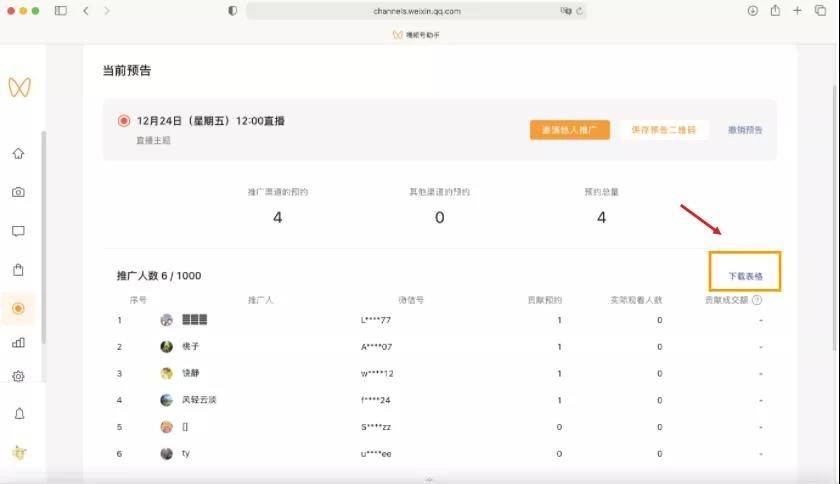Open the camera icon in sidebar

18,192
